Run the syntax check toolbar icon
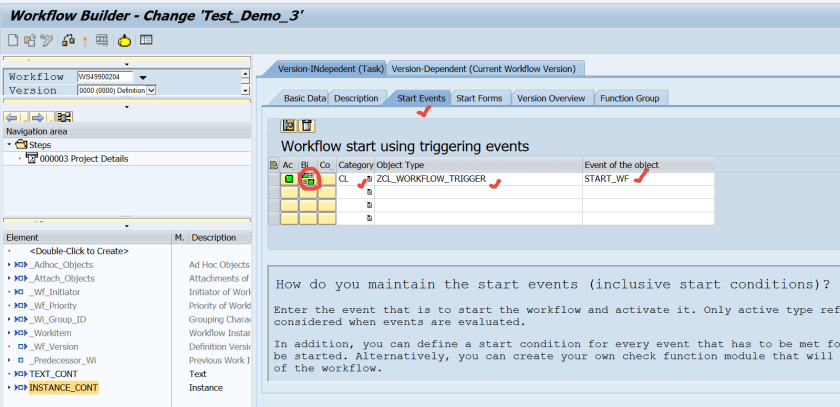 [68, 40]
